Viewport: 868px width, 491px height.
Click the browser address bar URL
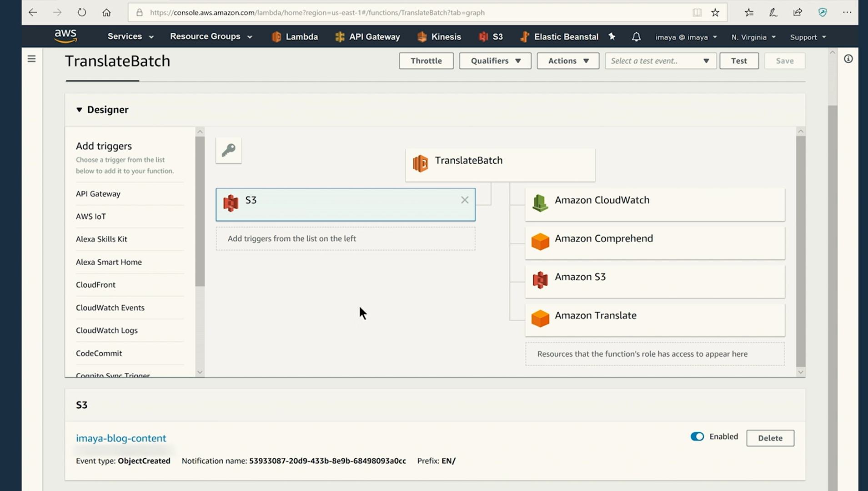[x=317, y=13]
